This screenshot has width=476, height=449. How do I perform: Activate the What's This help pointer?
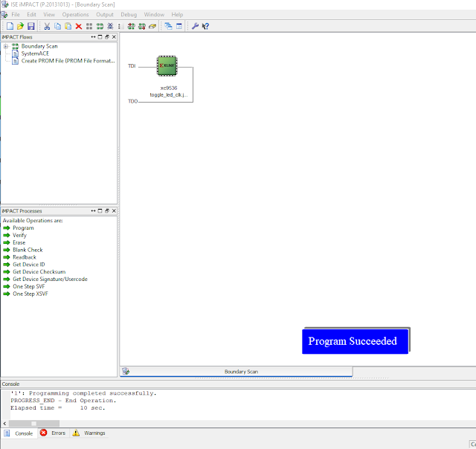205,26
